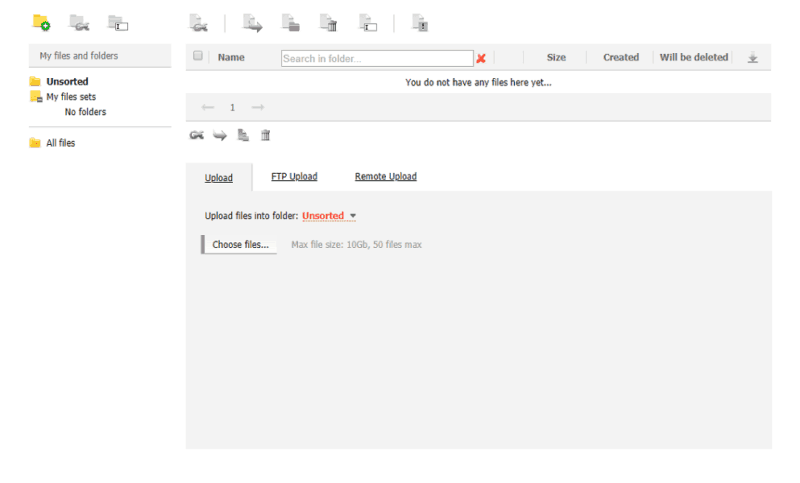Viewport: 800px width, 483px height.
Task: Click the file report icon with exclamation mark
Action: pos(420,22)
